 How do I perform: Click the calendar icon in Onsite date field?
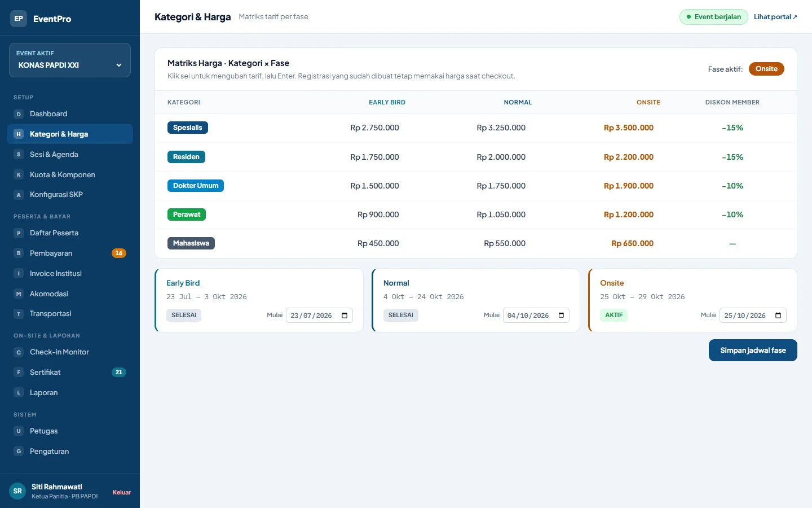click(x=778, y=316)
